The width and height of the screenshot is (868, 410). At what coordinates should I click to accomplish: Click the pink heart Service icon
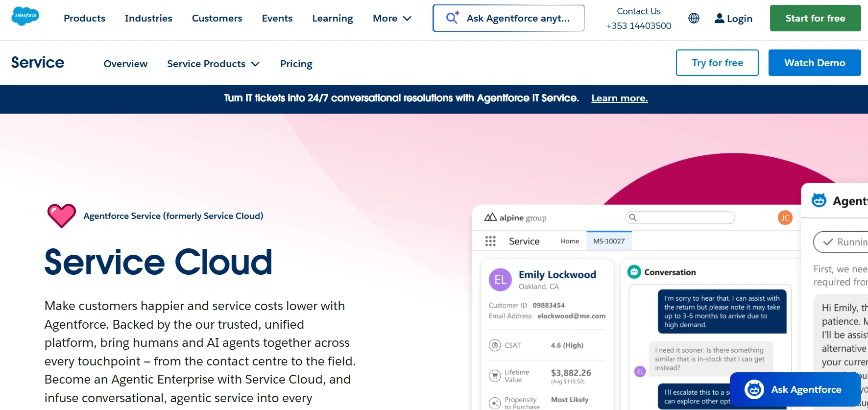point(62,216)
